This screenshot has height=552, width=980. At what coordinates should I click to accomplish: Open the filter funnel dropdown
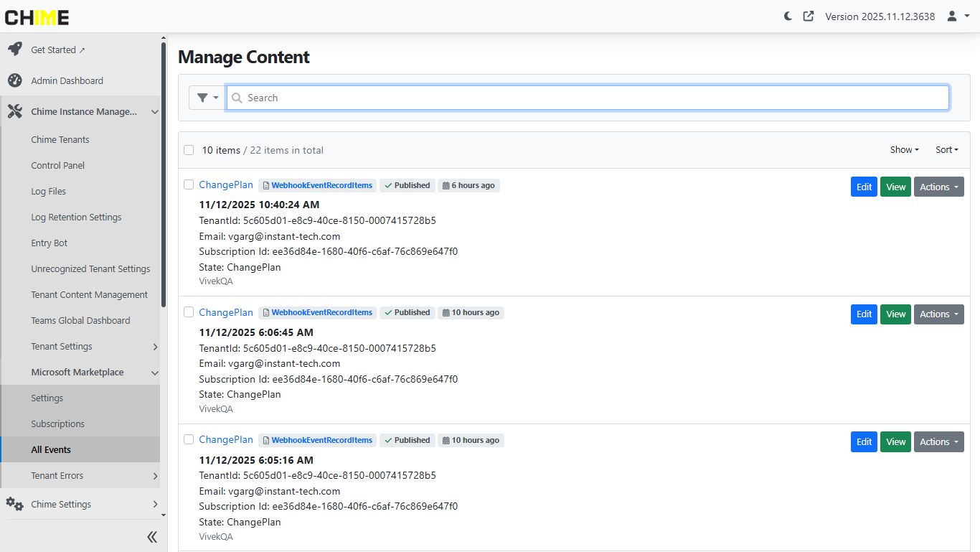pyautogui.click(x=207, y=98)
